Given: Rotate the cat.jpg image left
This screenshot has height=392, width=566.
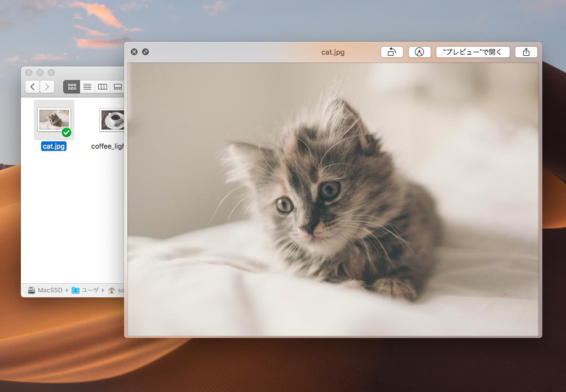Looking at the screenshot, I should (x=392, y=52).
